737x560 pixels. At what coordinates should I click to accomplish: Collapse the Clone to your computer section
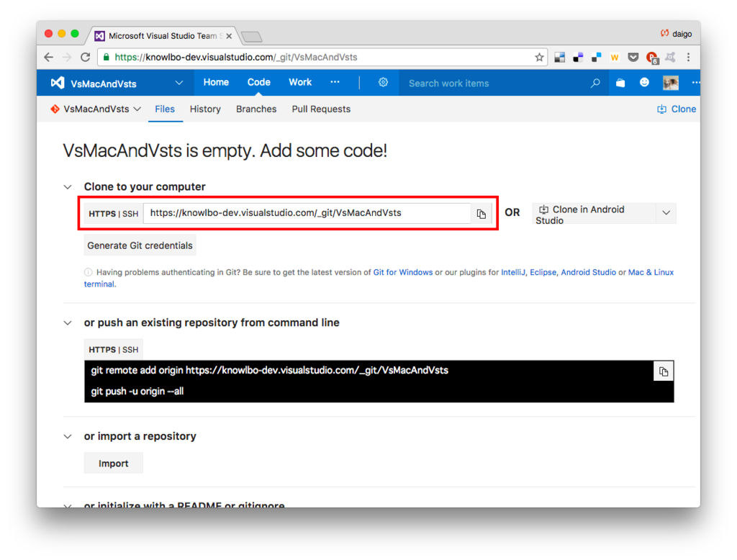point(68,186)
